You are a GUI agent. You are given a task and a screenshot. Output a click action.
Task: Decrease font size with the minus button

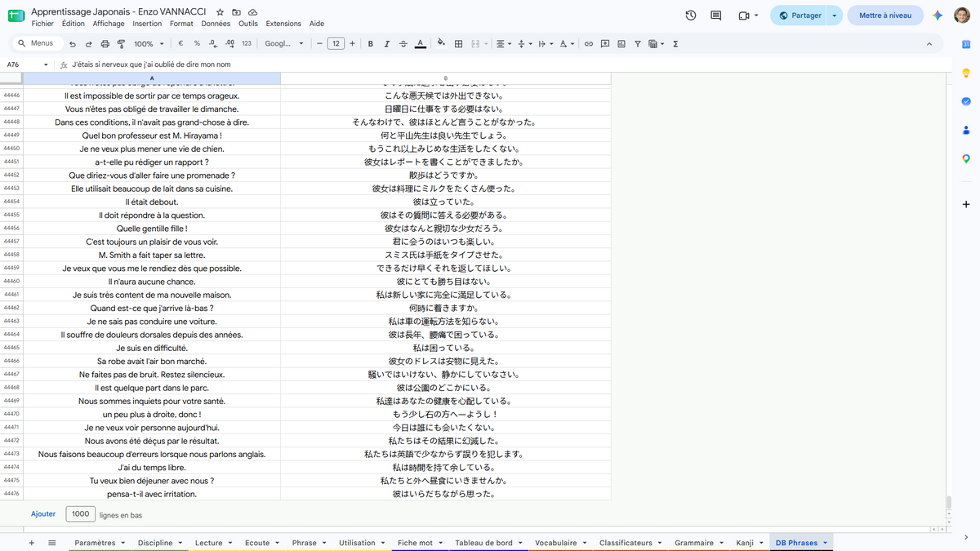click(319, 44)
